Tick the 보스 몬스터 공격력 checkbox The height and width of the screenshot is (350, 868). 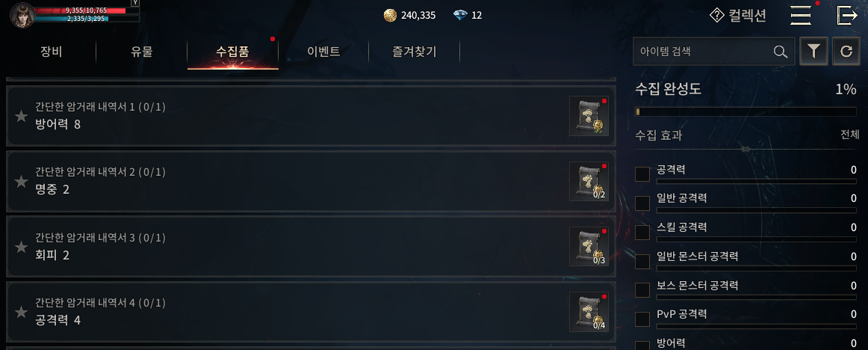(642, 290)
